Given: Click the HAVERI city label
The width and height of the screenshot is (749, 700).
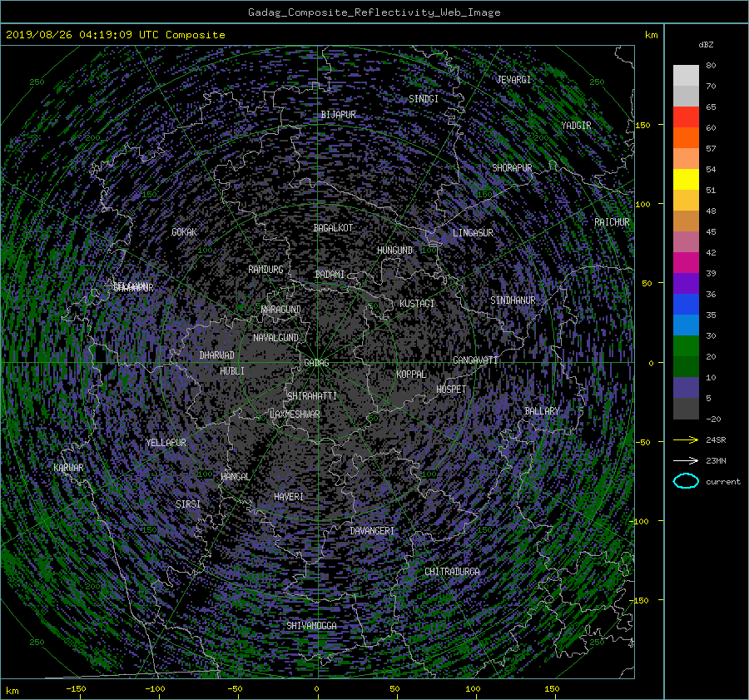Looking at the screenshot, I should tap(289, 497).
